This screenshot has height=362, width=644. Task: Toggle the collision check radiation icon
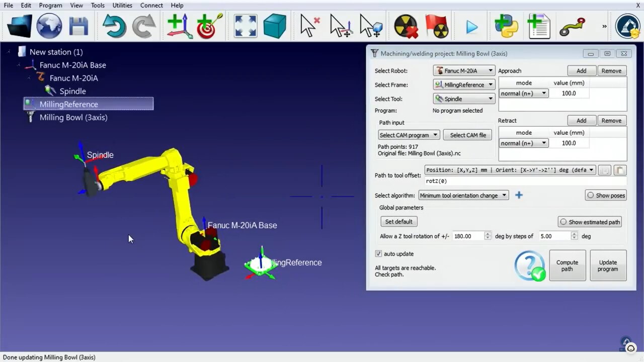point(406,26)
